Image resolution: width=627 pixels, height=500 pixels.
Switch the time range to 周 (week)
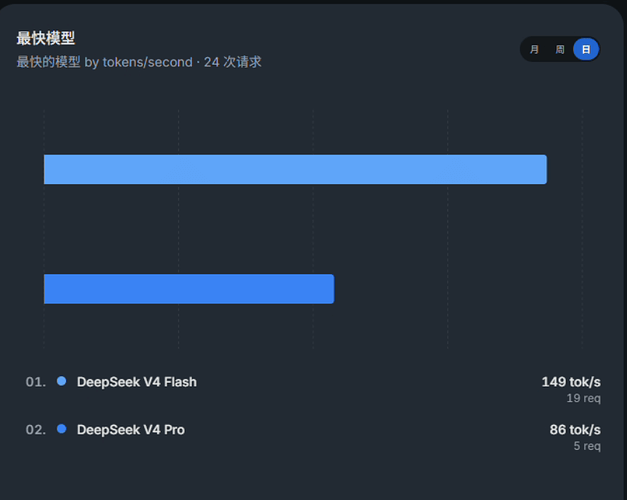coord(560,50)
